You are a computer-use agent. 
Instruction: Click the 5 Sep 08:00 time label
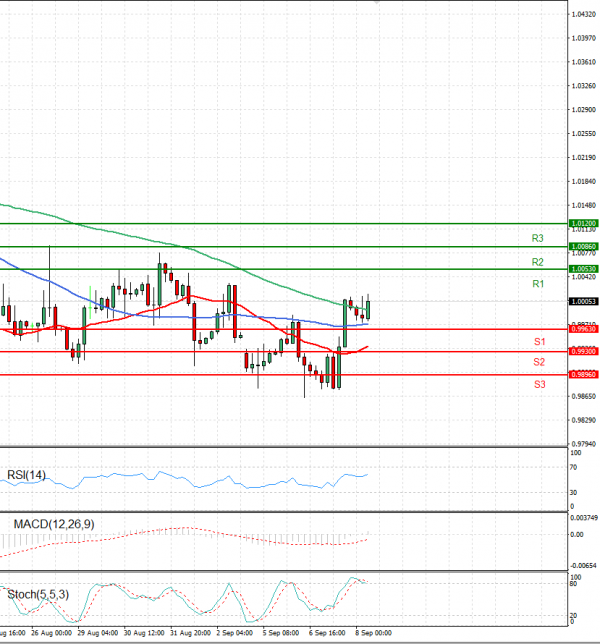281,633
